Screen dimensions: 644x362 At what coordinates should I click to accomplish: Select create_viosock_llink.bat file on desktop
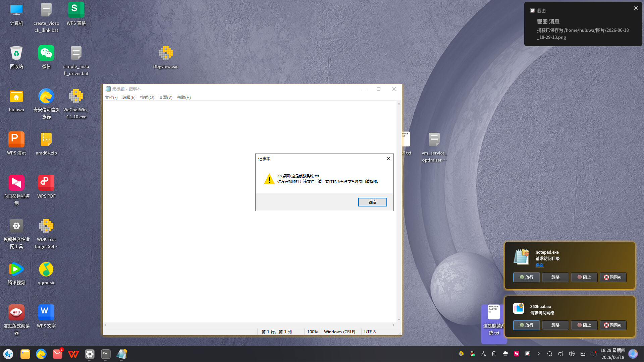(46, 17)
